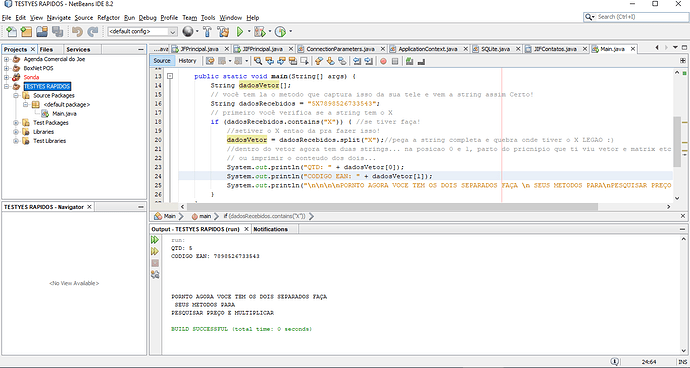This screenshot has height=368, width=690.
Task: Toggle Bookmark icon in editor toolbar
Action: 342,61
